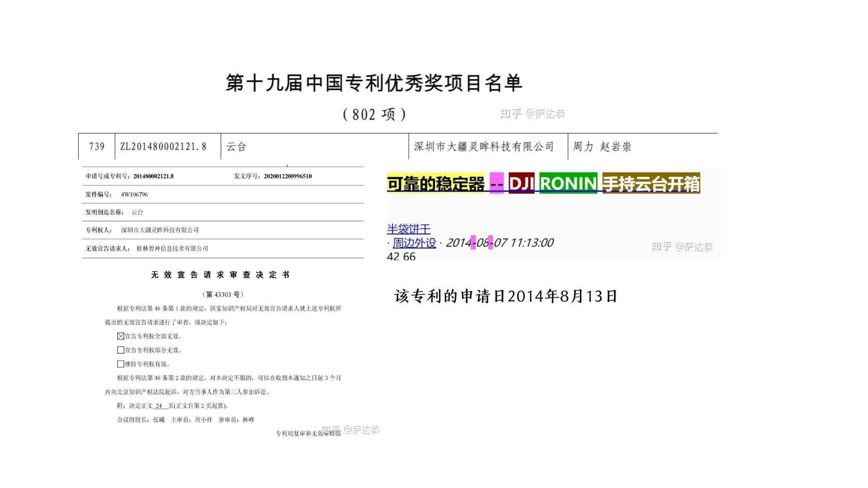The height and width of the screenshot is (488, 868).
Task: Click the title 第十九届中国专利优秀奖项目名单
Action: click(374, 83)
